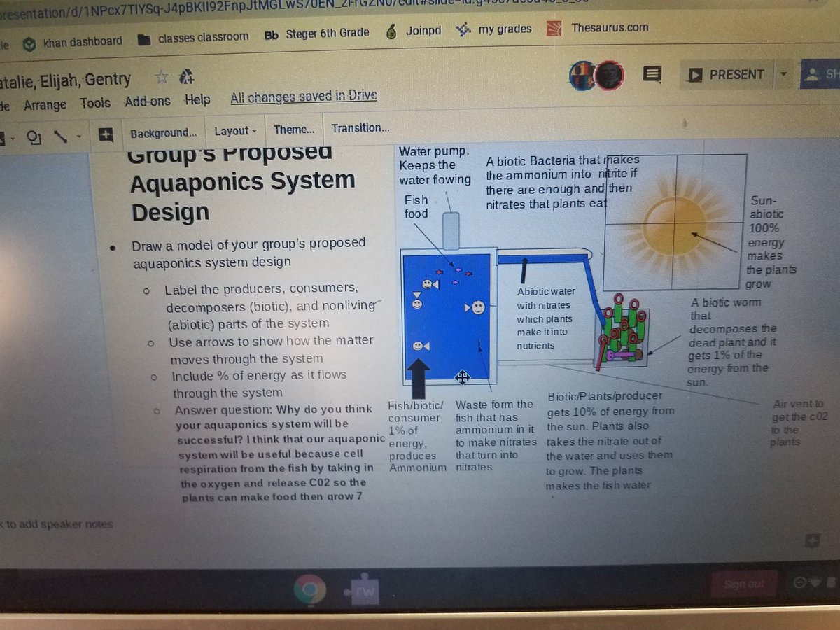
Task: Click All changes saved in Drive link
Action: [304, 97]
